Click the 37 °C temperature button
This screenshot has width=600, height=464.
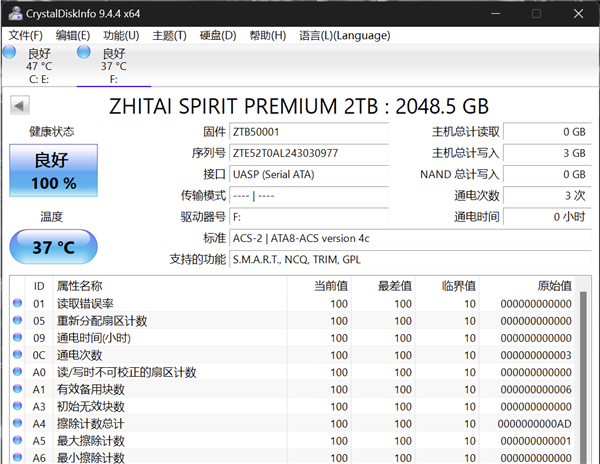pyautogui.click(x=53, y=247)
